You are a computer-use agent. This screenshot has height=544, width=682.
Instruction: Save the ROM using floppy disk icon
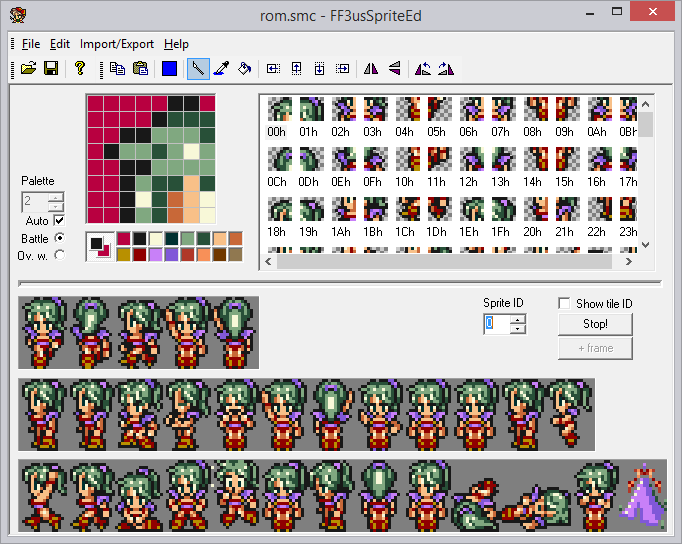[51, 69]
